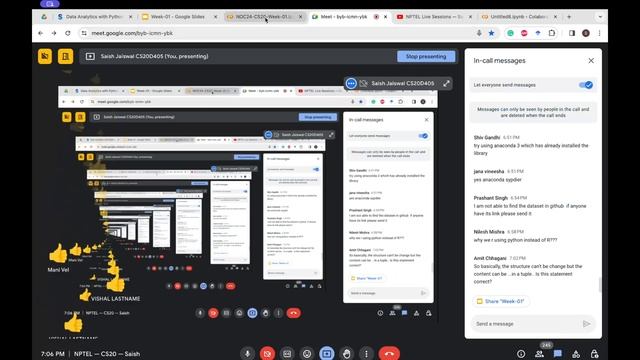The width and height of the screenshot is (640, 360).
Task: View site information icon in address bar
Action: point(84,33)
